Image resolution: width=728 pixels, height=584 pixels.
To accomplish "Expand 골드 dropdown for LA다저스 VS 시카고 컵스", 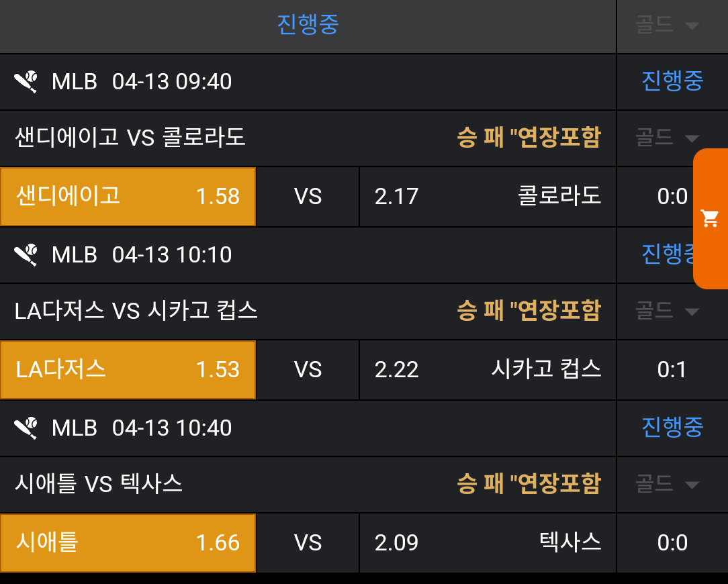I will (668, 311).
